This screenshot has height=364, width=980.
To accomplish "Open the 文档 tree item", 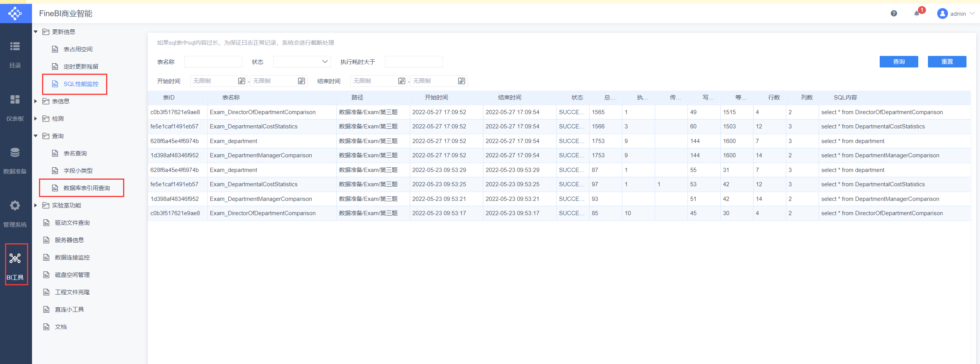I will pyautogui.click(x=61, y=327).
